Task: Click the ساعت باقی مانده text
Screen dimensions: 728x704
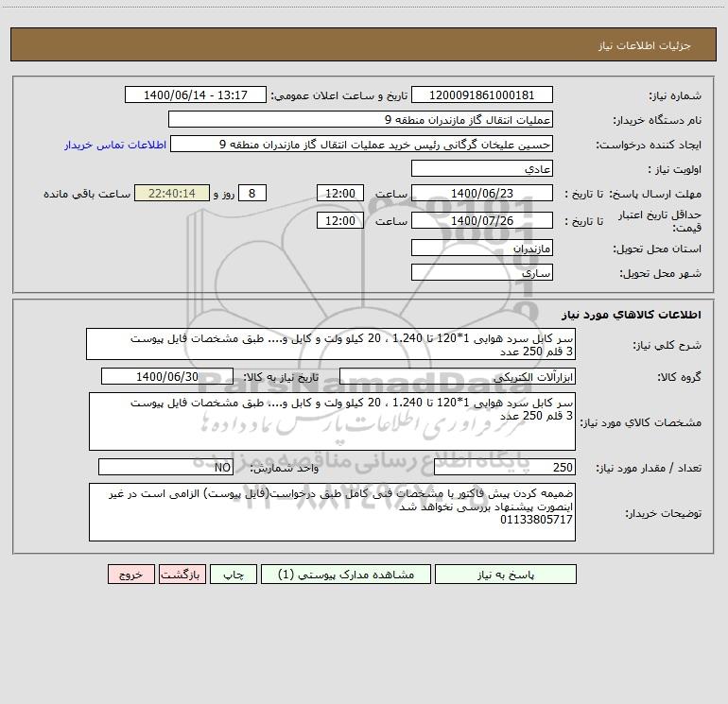Action: (x=87, y=194)
